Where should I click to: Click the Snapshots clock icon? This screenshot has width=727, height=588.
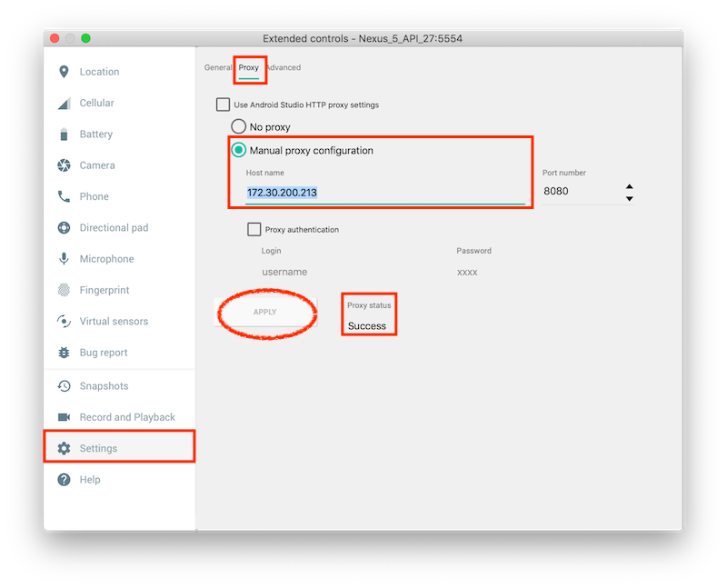[x=64, y=385]
